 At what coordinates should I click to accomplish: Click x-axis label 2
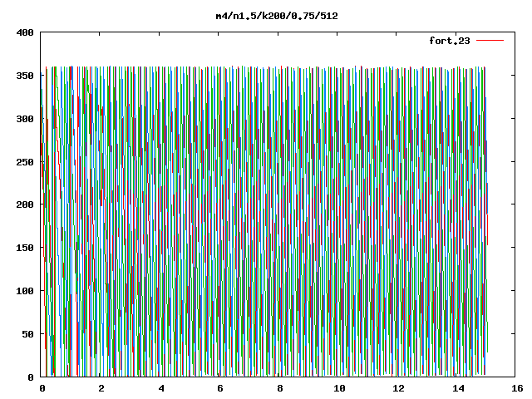(x=101, y=388)
